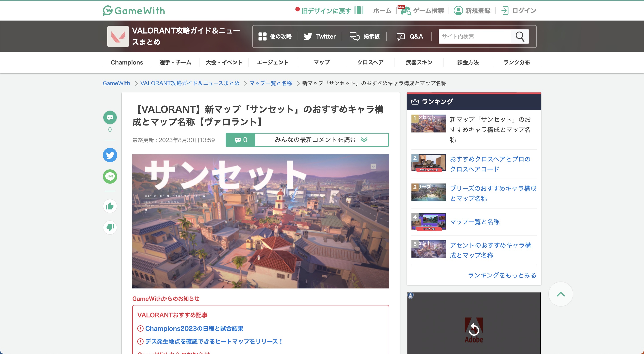This screenshot has height=354, width=644.
Task: Open the 武器スキン section
Action: (419, 62)
